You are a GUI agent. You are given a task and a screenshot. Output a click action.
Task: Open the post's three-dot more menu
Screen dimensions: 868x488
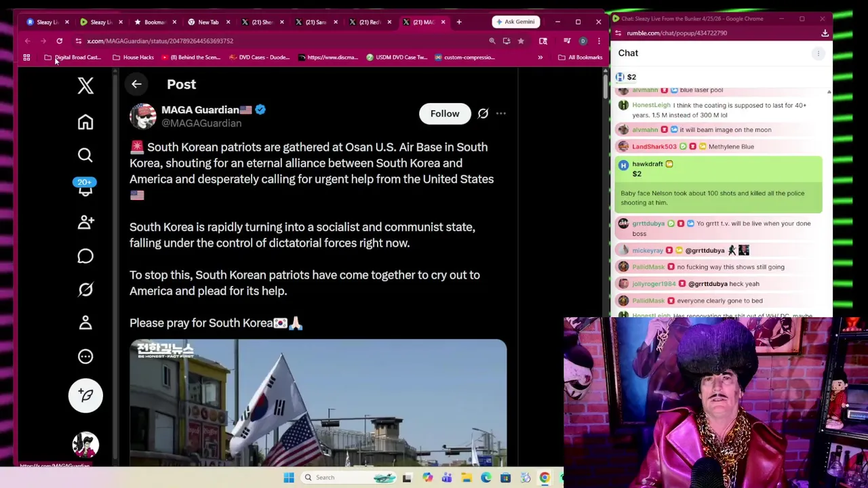click(500, 113)
